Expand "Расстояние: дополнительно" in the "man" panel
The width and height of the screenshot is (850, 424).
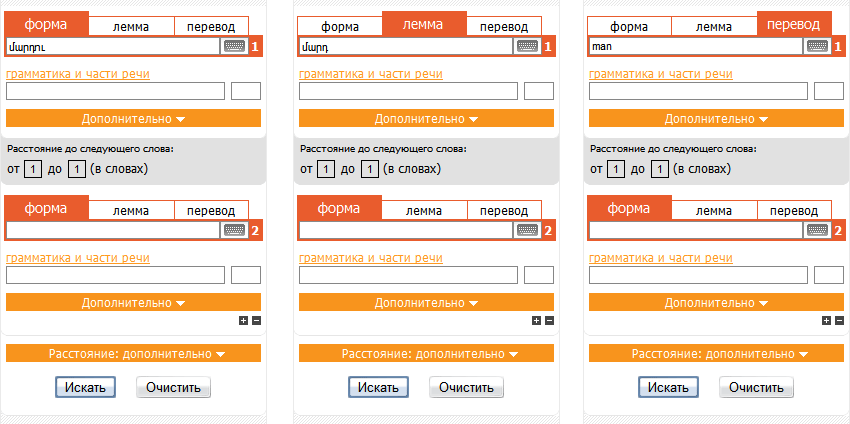716,354
